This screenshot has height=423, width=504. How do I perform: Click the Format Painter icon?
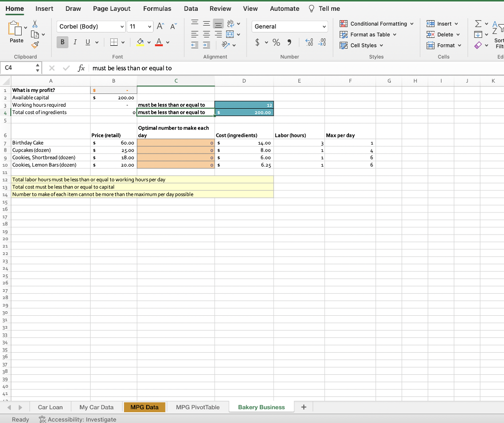(35, 45)
